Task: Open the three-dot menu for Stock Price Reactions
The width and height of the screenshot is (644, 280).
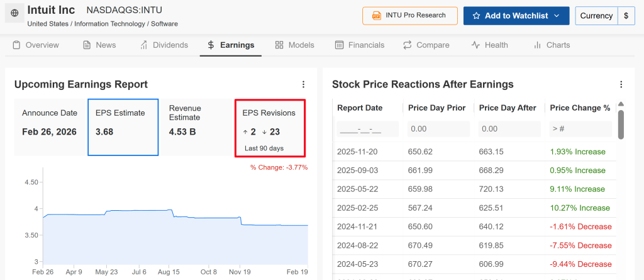Action: tap(621, 84)
